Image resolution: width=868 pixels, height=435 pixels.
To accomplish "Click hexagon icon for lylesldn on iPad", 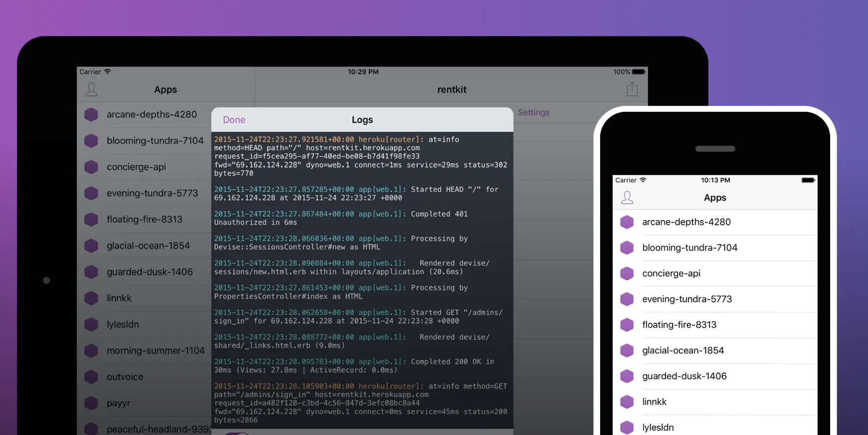I will [91, 324].
